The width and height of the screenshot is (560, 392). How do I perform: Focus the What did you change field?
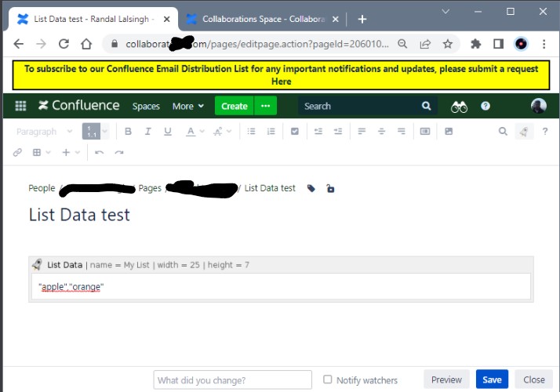pyautogui.click(x=232, y=380)
